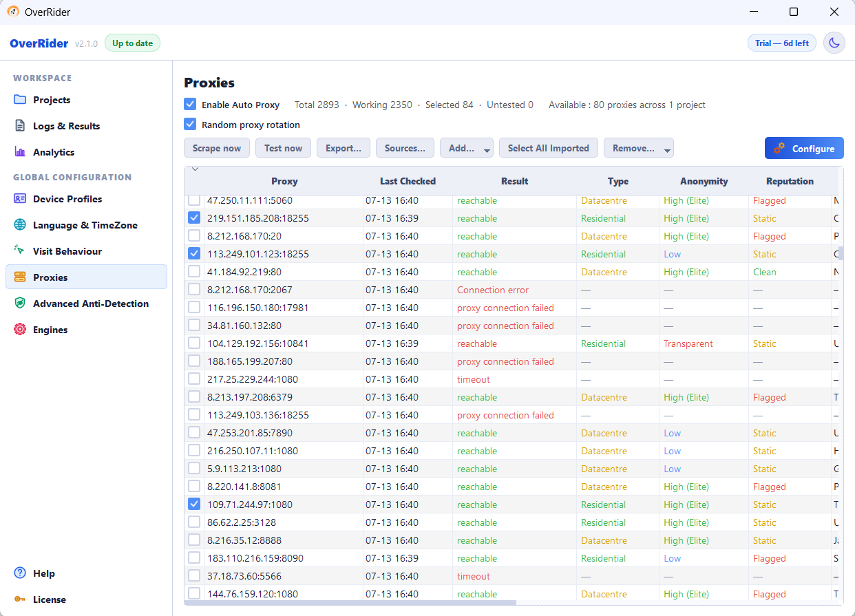Click the Export... button
This screenshot has height=616, width=855.
pos(344,148)
